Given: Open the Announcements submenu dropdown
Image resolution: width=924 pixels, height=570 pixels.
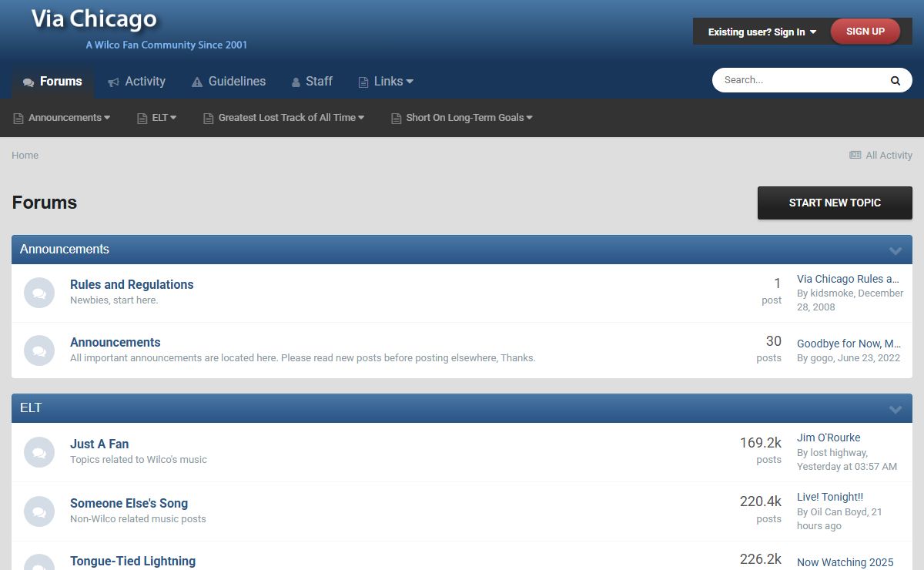Looking at the screenshot, I should coord(62,118).
